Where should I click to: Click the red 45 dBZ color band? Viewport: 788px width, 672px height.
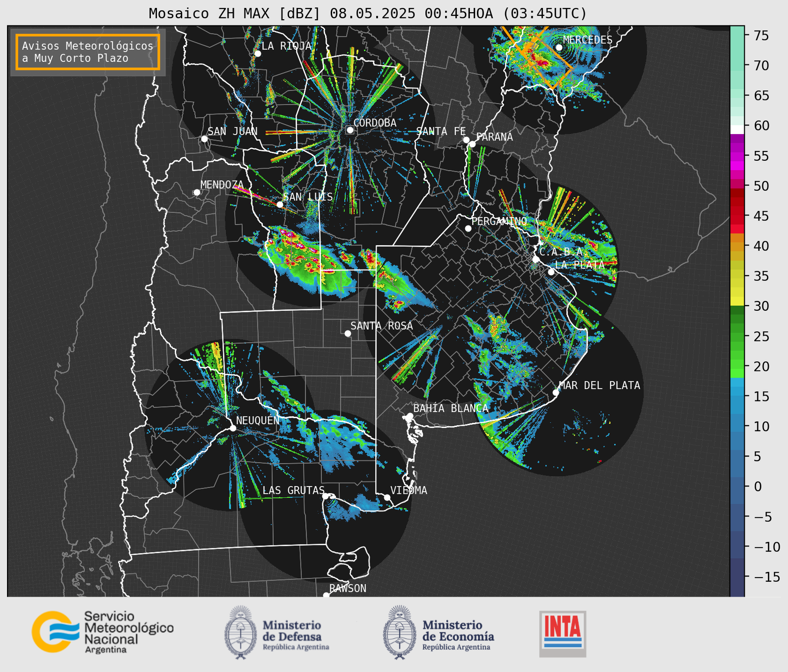pyautogui.click(x=737, y=216)
